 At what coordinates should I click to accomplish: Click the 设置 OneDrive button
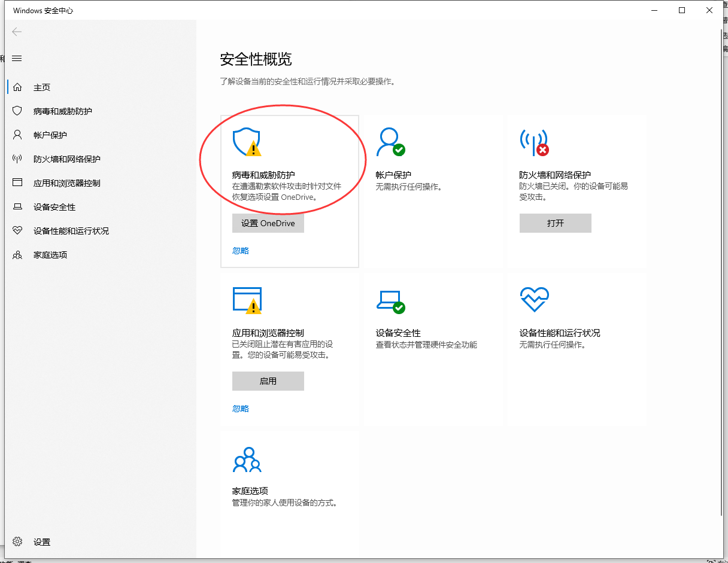click(268, 223)
